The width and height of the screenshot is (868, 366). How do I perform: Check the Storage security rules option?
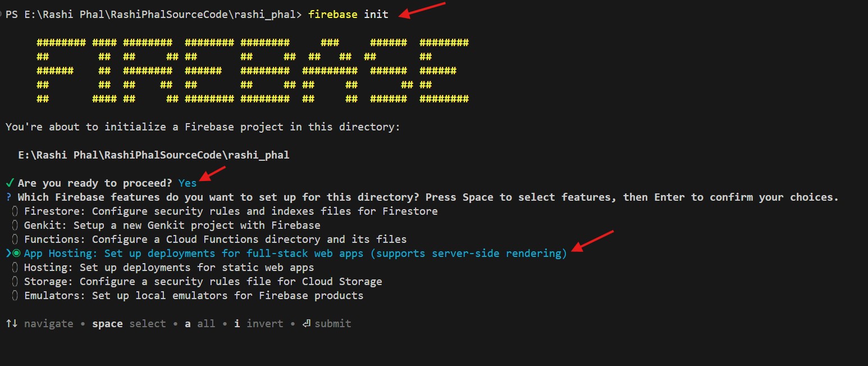coord(15,282)
